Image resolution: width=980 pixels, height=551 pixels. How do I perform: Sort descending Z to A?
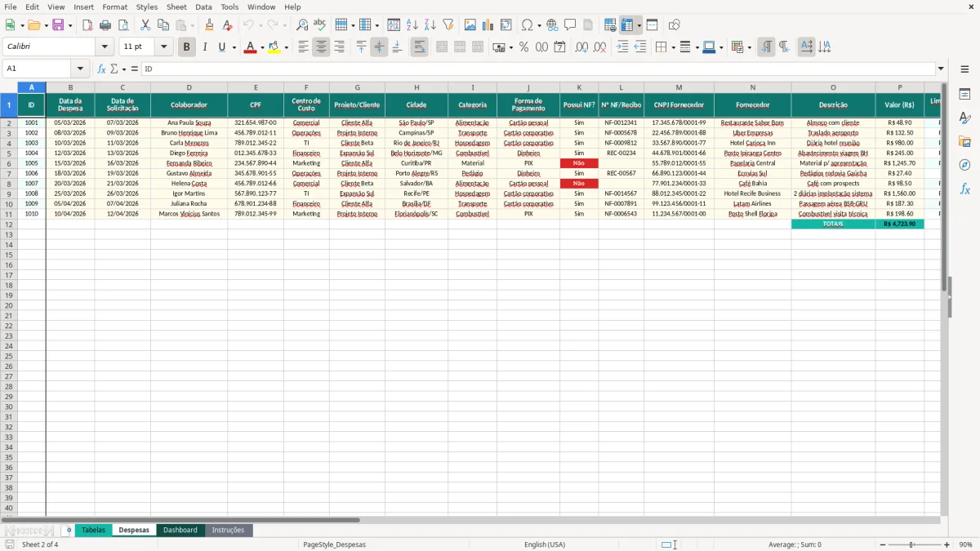click(430, 25)
